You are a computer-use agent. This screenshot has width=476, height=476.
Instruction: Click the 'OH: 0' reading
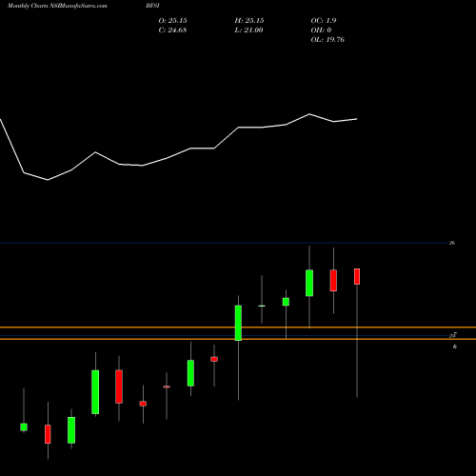tap(321, 30)
